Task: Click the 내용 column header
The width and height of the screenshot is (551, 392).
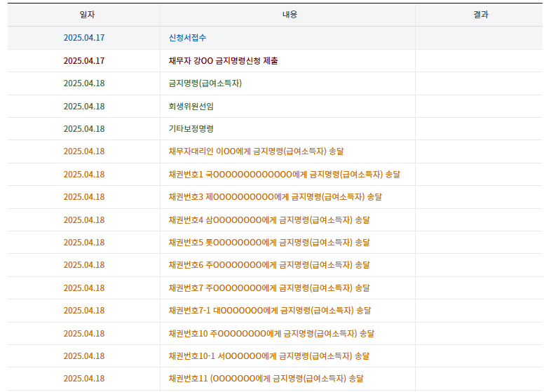Action: (x=287, y=15)
